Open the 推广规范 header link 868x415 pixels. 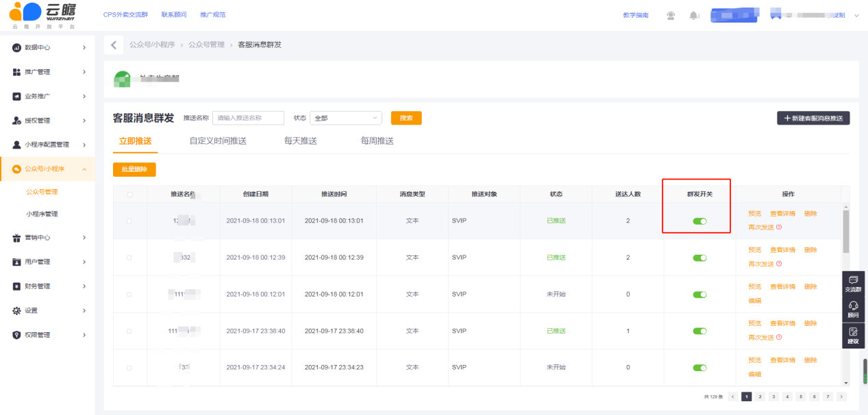[x=212, y=14]
